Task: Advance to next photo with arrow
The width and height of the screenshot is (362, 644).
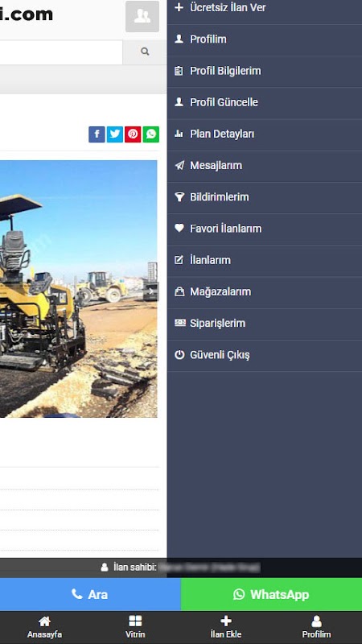Action: (x=150, y=291)
